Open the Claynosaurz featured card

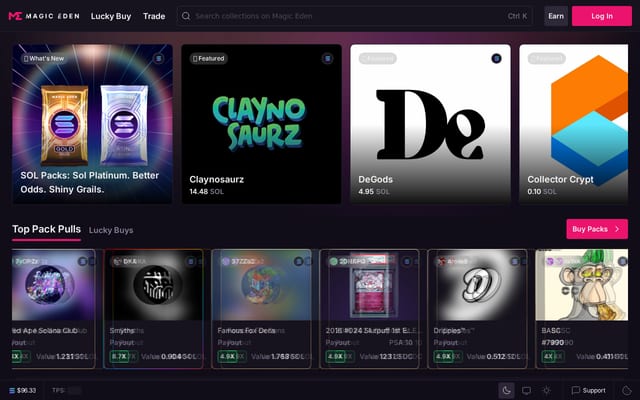coord(261,124)
